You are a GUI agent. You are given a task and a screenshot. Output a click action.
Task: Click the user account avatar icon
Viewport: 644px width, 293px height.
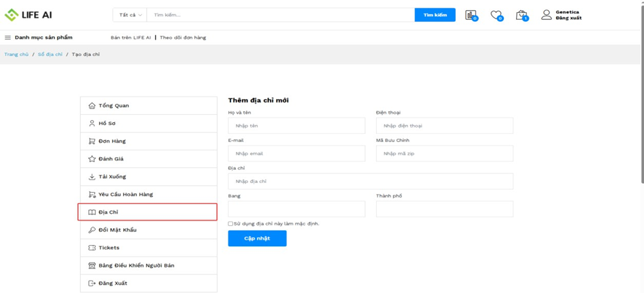coord(546,14)
